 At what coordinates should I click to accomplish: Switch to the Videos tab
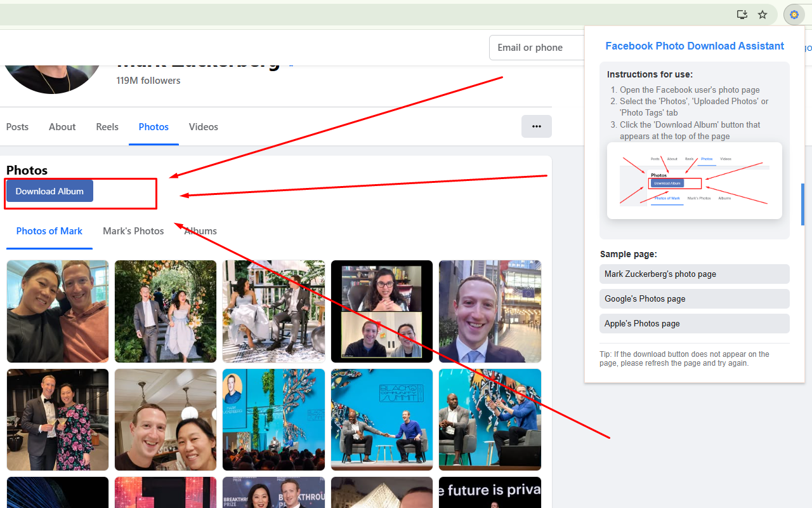203,126
